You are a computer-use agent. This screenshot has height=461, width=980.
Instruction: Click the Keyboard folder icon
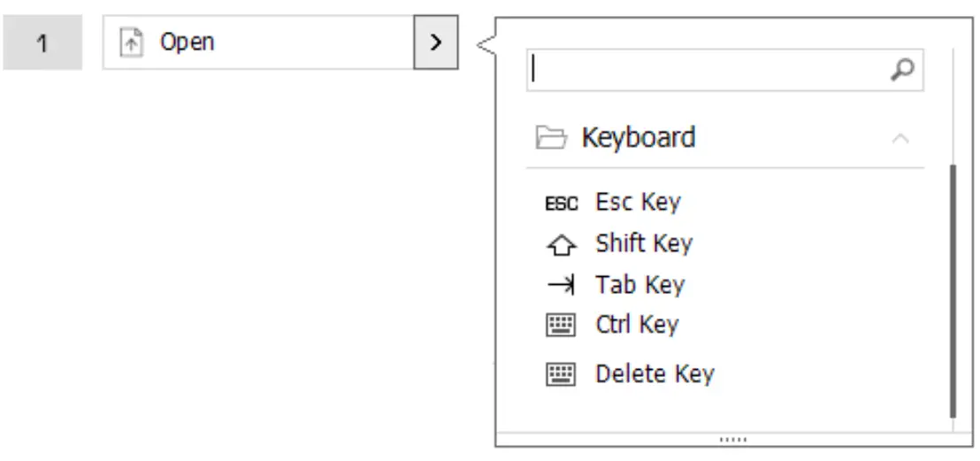(551, 139)
